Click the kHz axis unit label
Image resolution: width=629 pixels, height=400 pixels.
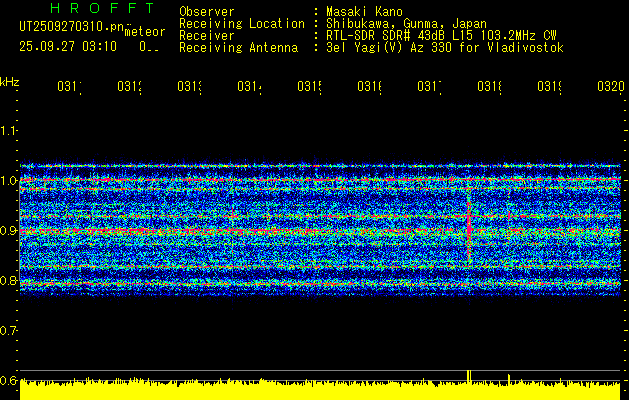[10, 80]
